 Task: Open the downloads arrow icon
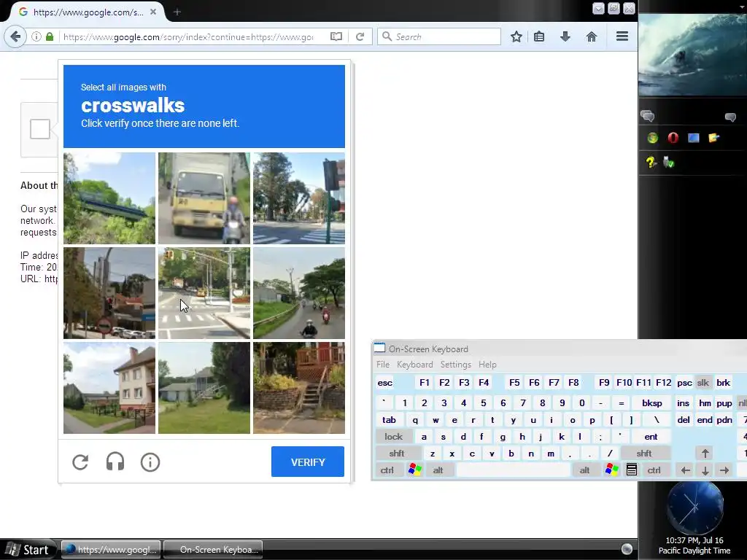(x=565, y=36)
